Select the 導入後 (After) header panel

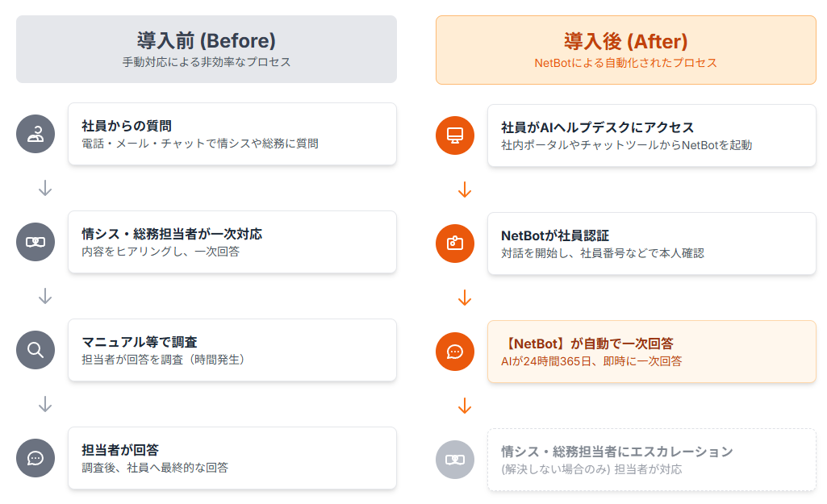tap(626, 50)
